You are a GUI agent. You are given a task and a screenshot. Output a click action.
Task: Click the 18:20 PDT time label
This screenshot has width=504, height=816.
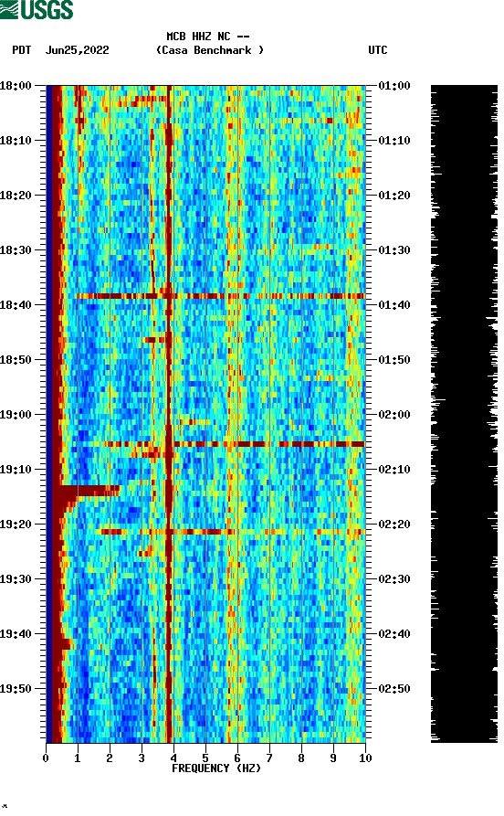16,196
